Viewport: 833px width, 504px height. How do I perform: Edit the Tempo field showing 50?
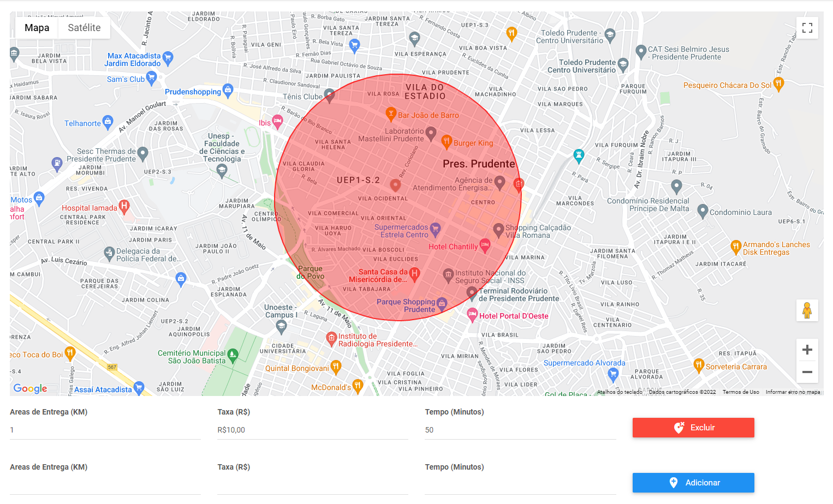coord(520,430)
